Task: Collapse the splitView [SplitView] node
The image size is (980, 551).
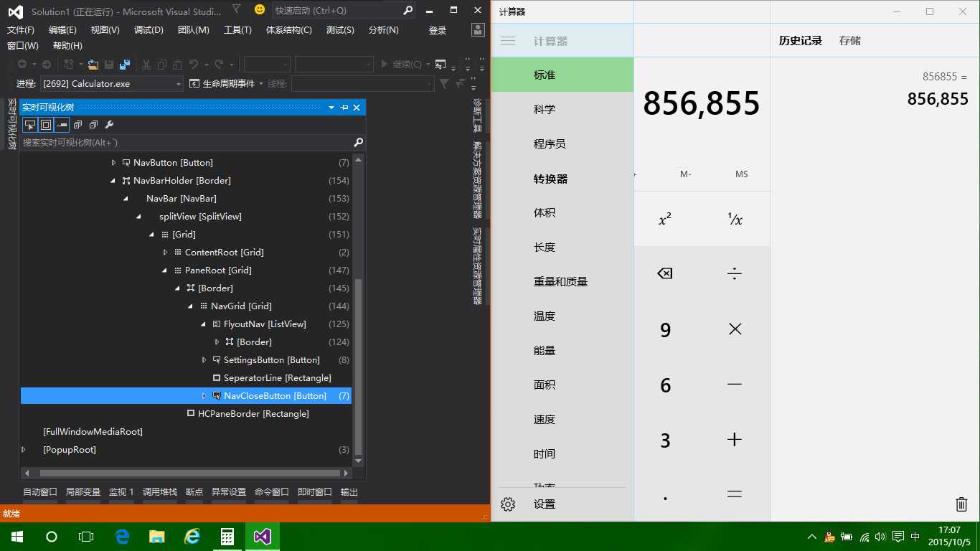Action: pyautogui.click(x=139, y=217)
